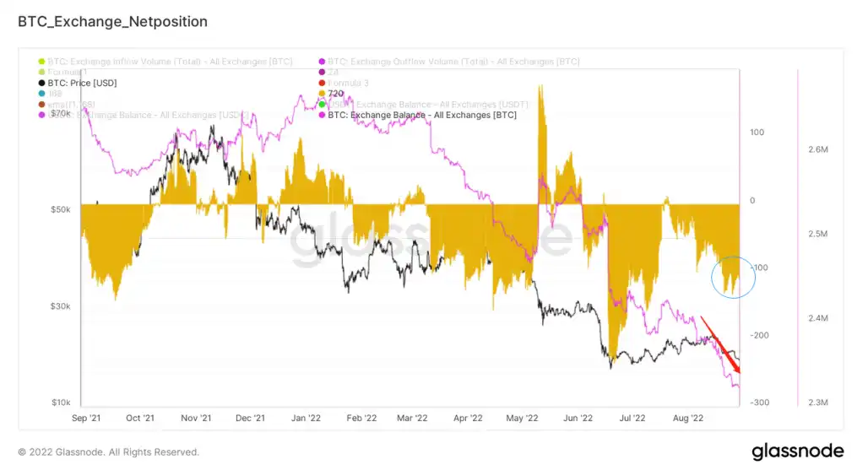Click the red Formula 3 legend dot
Viewport: 868px width, 476px height.
(322, 83)
